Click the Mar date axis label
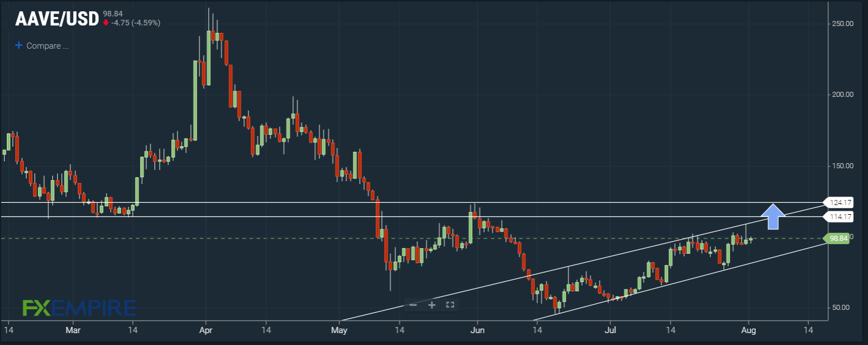Screen dimensions: 868x345 pos(73,329)
